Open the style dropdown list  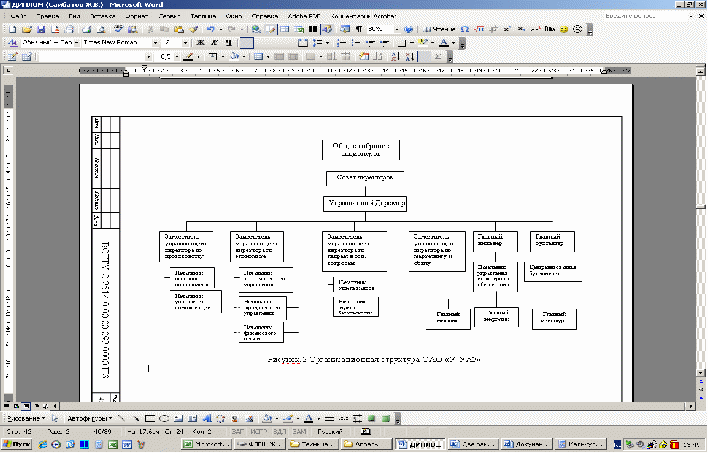(76, 43)
